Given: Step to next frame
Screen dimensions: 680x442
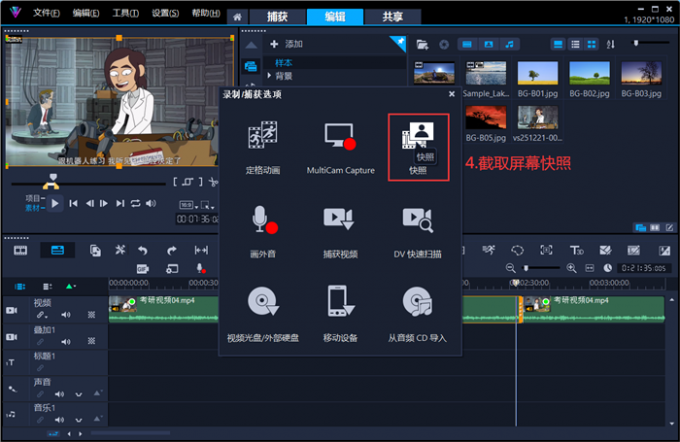Looking at the screenshot, I should [x=104, y=203].
